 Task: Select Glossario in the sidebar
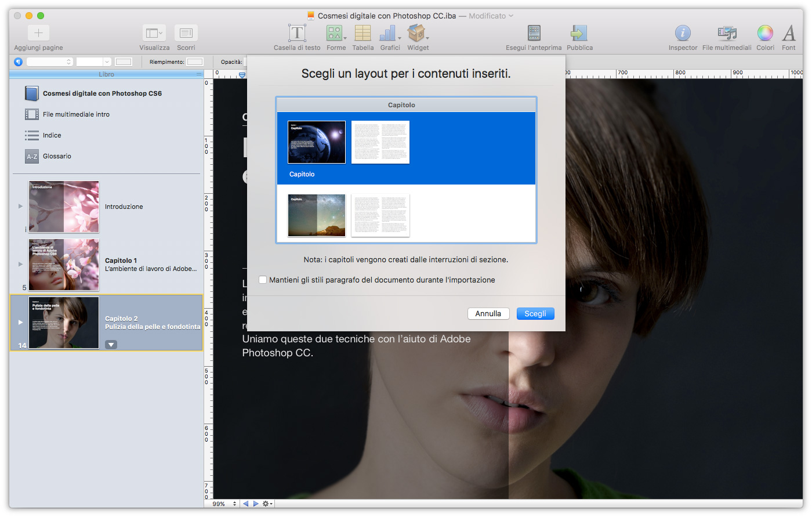click(57, 156)
